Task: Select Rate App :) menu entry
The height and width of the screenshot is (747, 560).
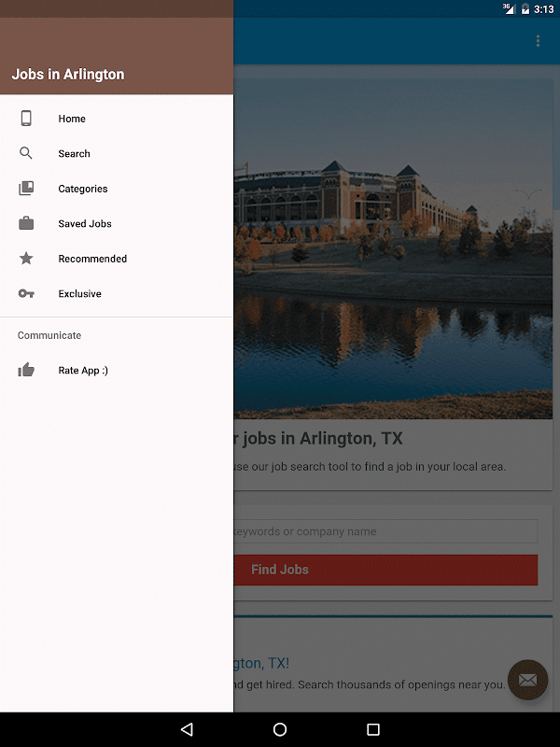Action: [x=117, y=370]
